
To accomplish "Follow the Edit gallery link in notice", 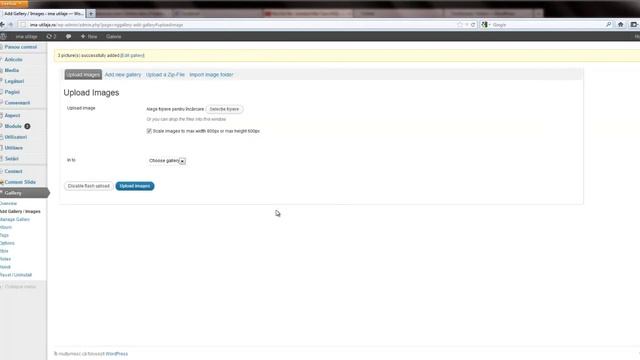I will click(x=133, y=56).
